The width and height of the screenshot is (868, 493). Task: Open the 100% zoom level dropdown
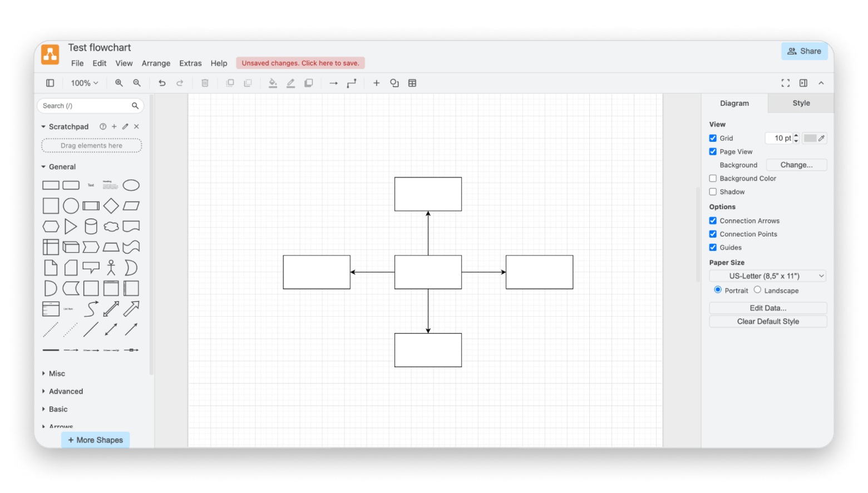click(85, 83)
